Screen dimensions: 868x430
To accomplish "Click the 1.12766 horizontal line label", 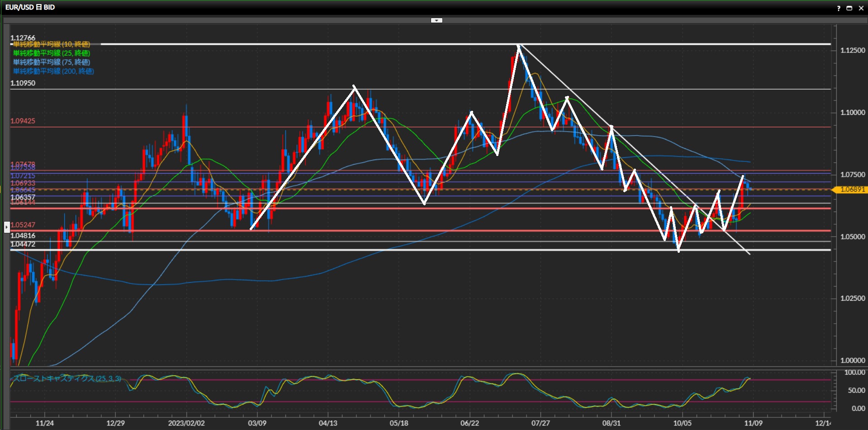I will click(x=23, y=38).
